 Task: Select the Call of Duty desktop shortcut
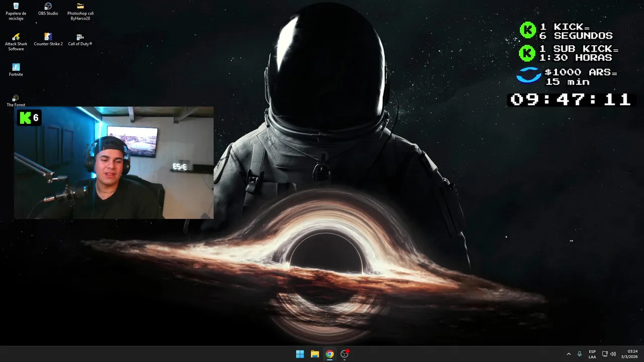pos(80,40)
